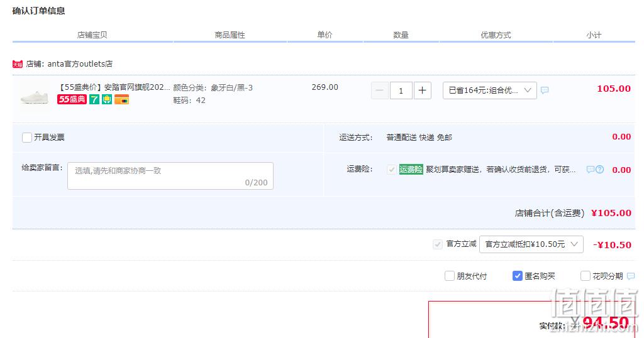Open the 已省164元 discount dropdown

[x=489, y=90]
